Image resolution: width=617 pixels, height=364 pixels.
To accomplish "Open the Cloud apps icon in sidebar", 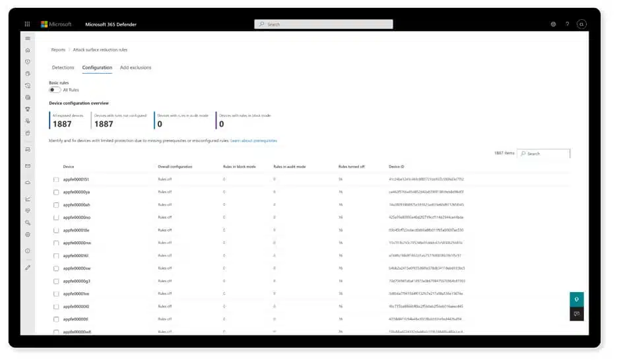I will coord(28,183).
